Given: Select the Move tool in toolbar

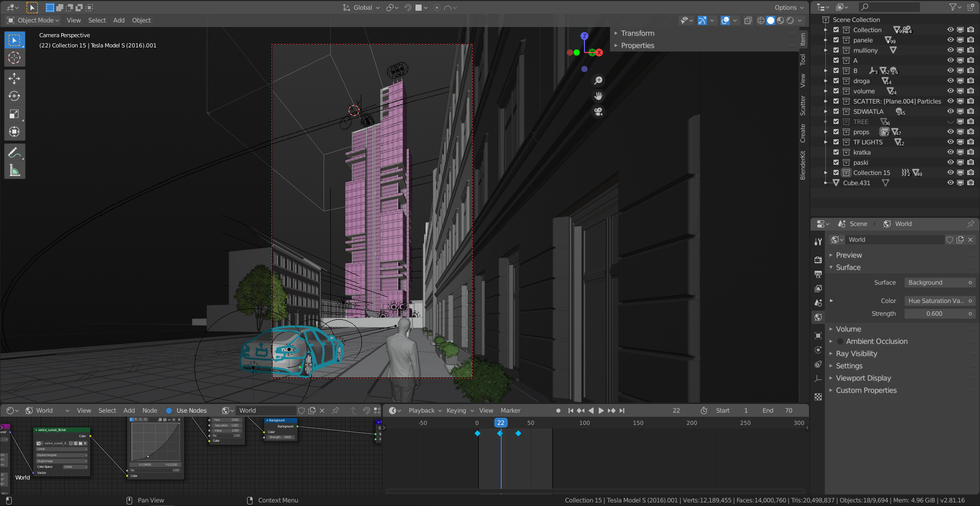Looking at the screenshot, I should pyautogui.click(x=14, y=78).
